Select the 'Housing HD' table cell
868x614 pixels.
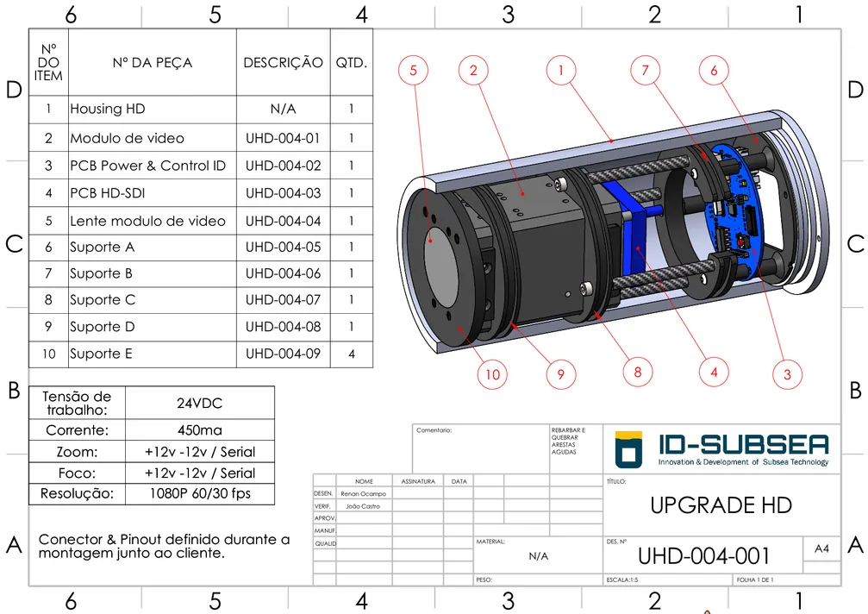[x=153, y=109]
